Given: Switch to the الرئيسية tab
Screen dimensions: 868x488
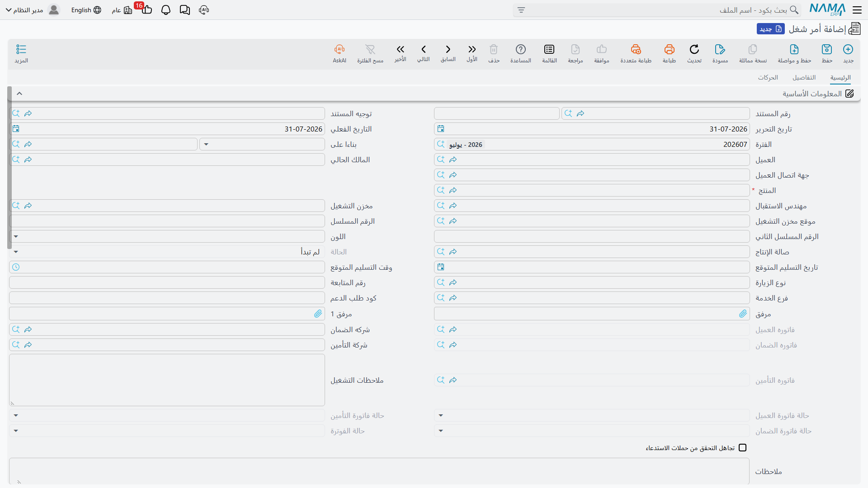Looking at the screenshot, I should pyautogui.click(x=840, y=78).
